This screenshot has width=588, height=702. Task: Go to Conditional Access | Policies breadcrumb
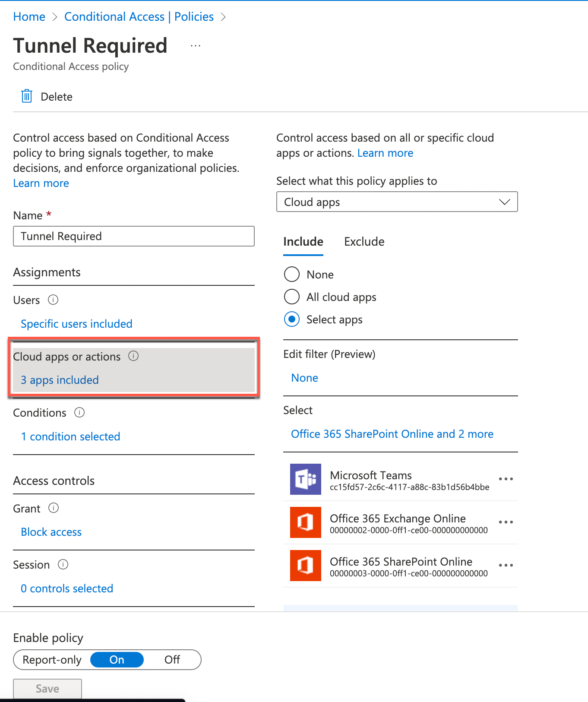click(x=139, y=16)
